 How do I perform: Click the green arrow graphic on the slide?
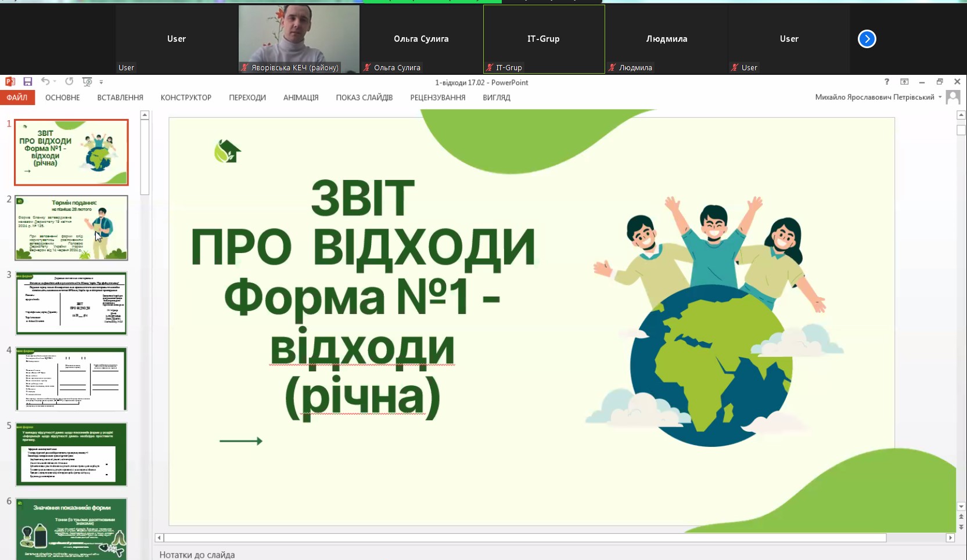[x=241, y=441]
